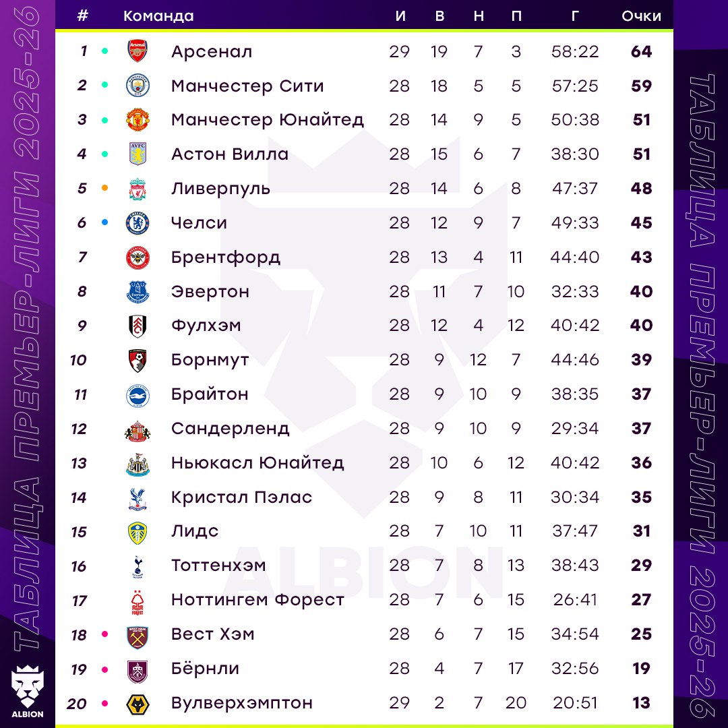The width and height of the screenshot is (728, 728).
Task: Click the Arsenal club crest
Action: 138,51
